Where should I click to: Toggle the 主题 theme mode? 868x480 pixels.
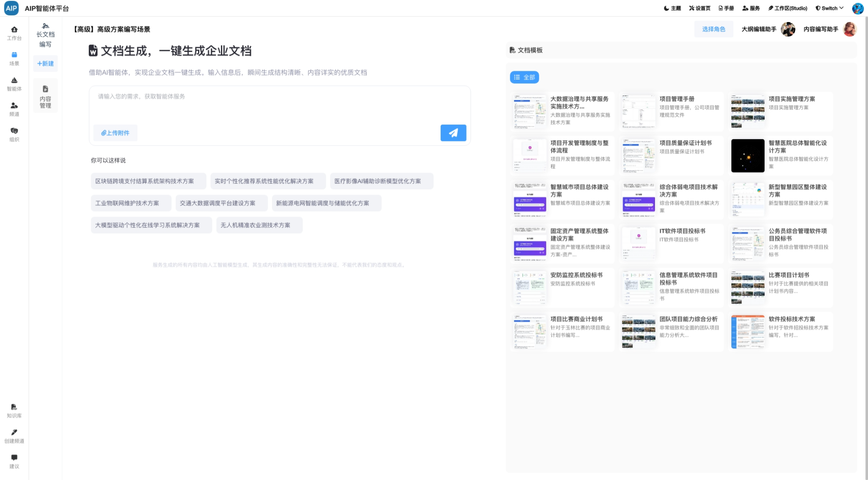pos(672,8)
